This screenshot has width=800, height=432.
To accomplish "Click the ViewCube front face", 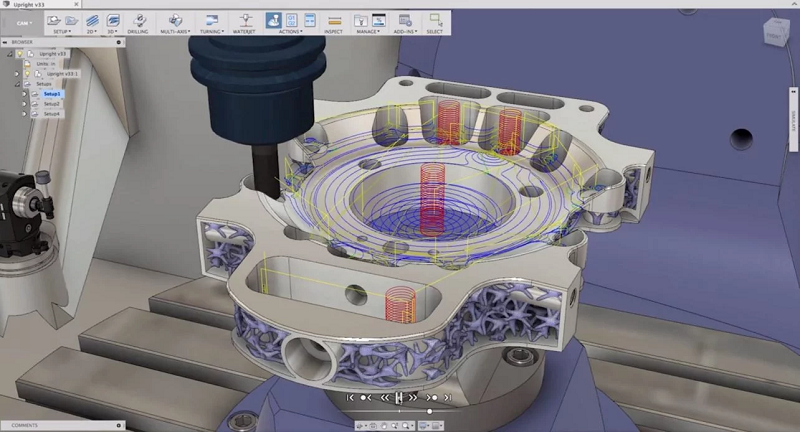I will point(776,33).
